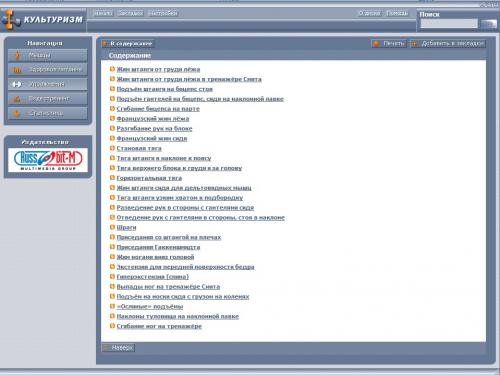Open link Приседания со штангой на плечах
This screenshot has width=500, height=375.
[169, 237]
